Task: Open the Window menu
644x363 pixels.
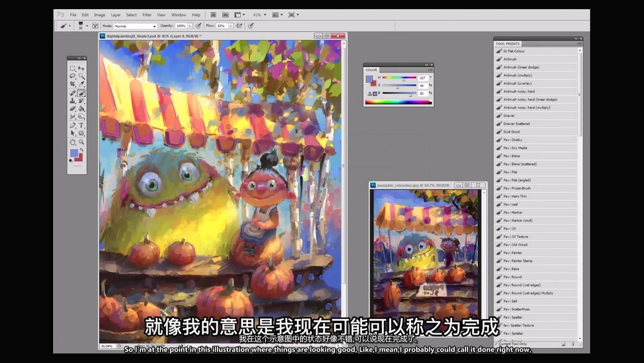Action: click(x=178, y=15)
